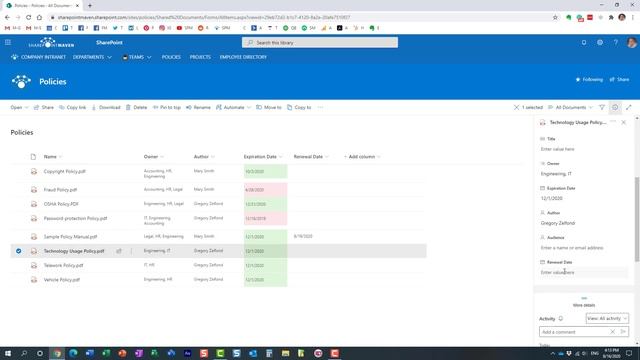Click the Audience name or email field

584,248
